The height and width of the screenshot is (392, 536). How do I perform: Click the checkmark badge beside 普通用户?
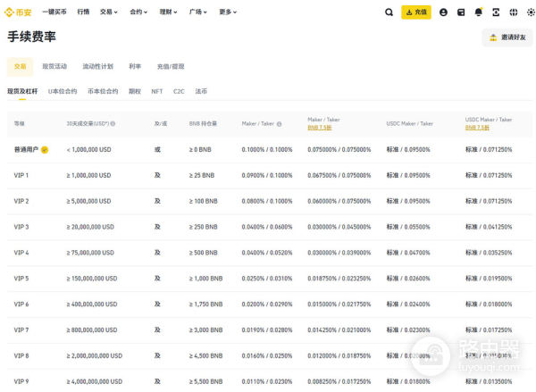tap(45, 150)
